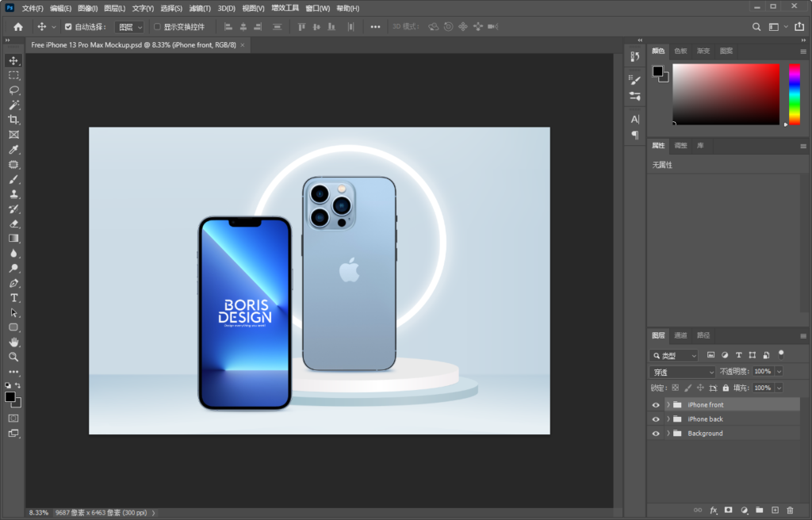Select the Dodge tool
The width and height of the screenshot is (812, 520).
[x=13, y=268]
